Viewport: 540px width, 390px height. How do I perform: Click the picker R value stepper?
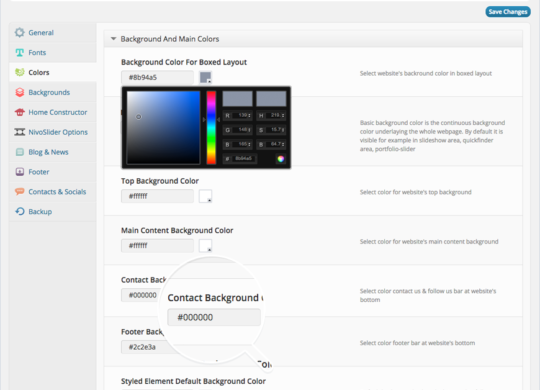(x=249, y=115)
